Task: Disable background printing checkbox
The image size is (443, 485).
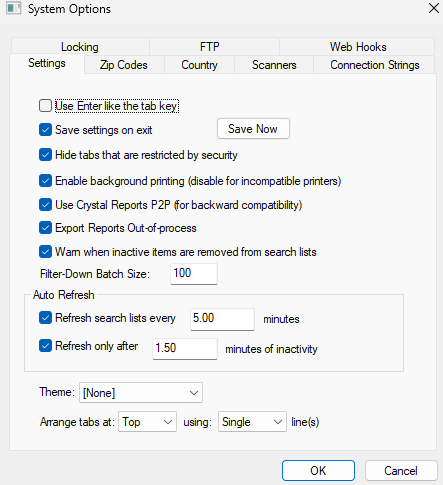Action: pyautogui.click(x=45, y=181)
